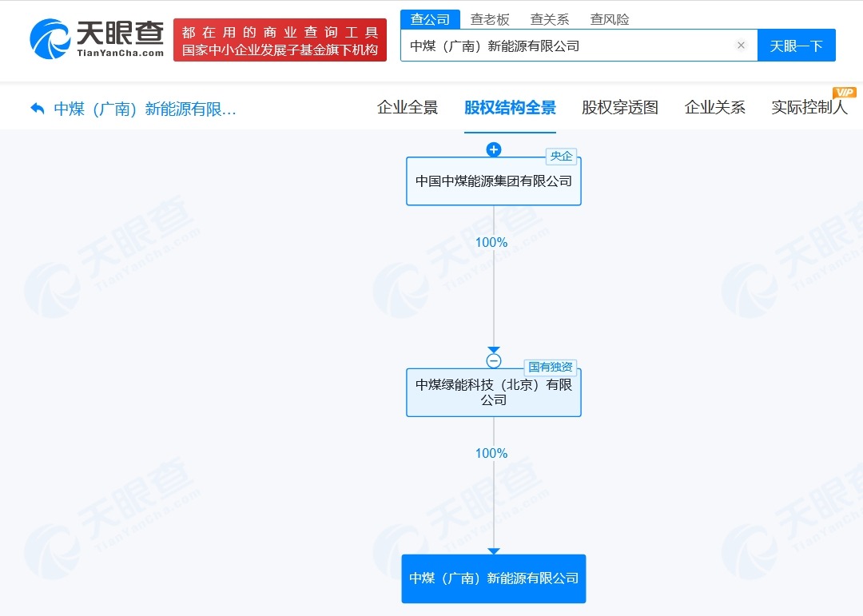Collapse 中煤绿能科技 node with minus icon
The width and height of the screenshot is (863, 616).
pyautogui.click(x=494, y=360)
